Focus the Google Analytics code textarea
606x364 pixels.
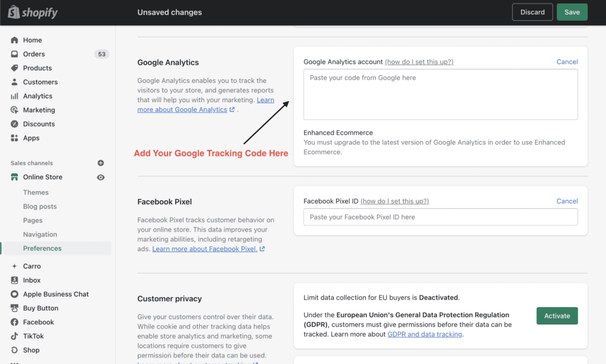pos(440,94)
